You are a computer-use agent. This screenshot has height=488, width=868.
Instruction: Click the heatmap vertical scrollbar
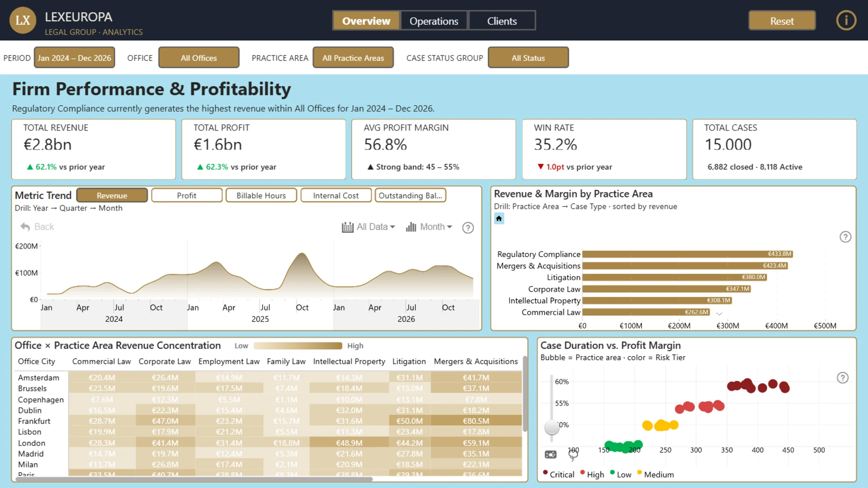(x=525, y=394)
